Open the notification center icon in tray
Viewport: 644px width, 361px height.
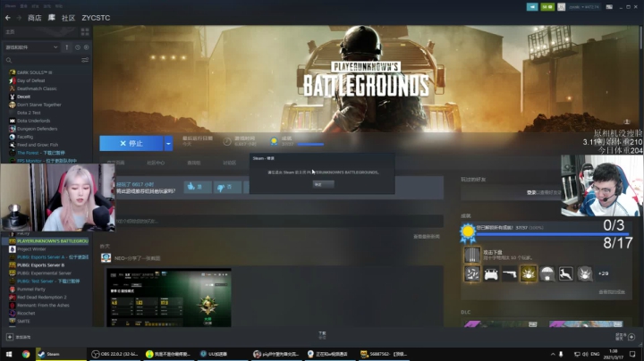tap(632, 354)
